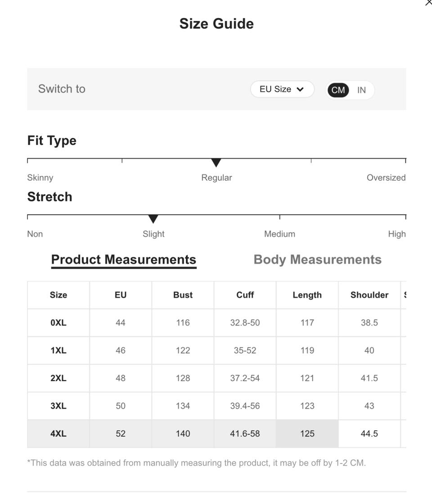The width and height of the screenshot is (432, 504).
Task: Click the Cuff column header
Action: click(245, 295)
